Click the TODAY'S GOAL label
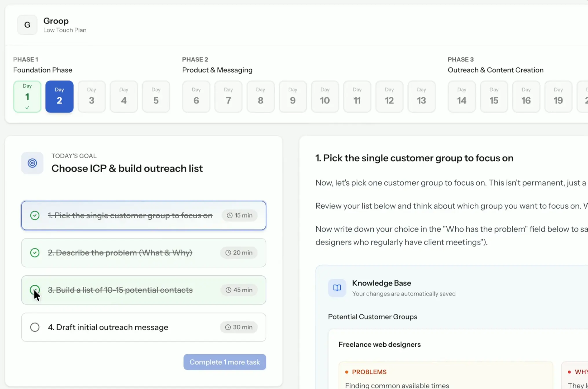The image size is (588, 389). click(74, 156)
